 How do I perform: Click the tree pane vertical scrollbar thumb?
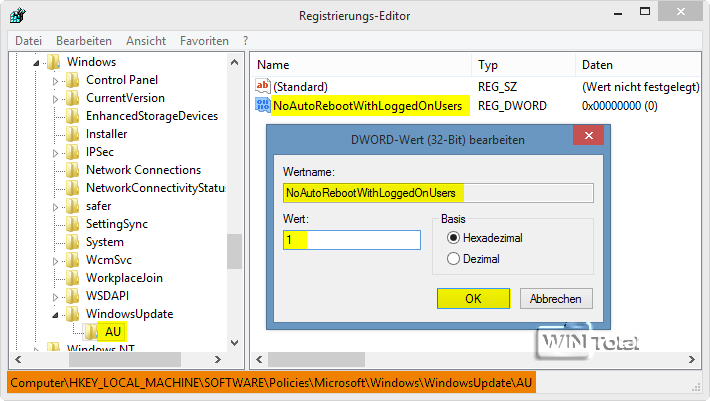click(x=235, y=251)
